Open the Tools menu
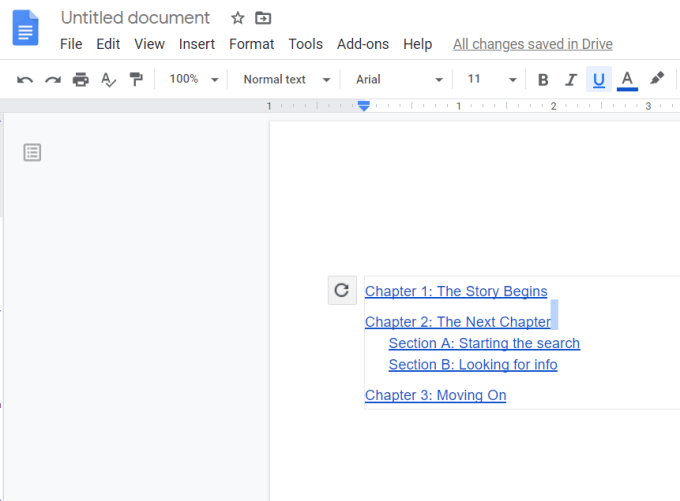 point(306,44)
